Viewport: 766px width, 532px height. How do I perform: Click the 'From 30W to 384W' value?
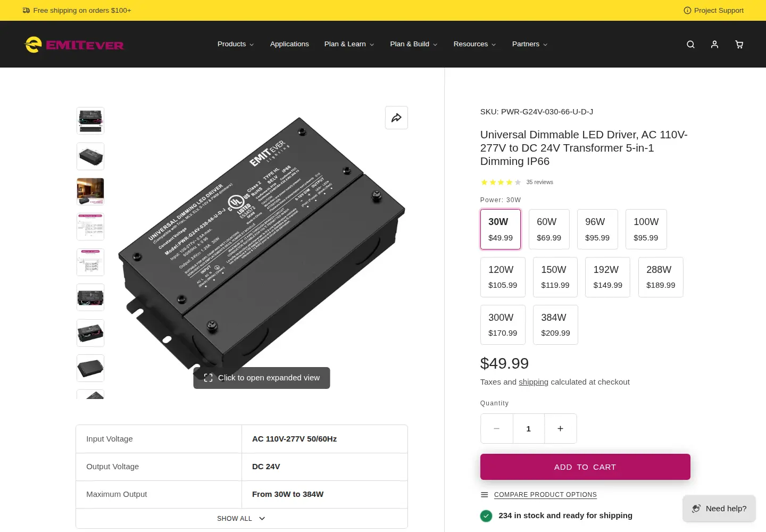pyautogui.click(x=288, y=494)
